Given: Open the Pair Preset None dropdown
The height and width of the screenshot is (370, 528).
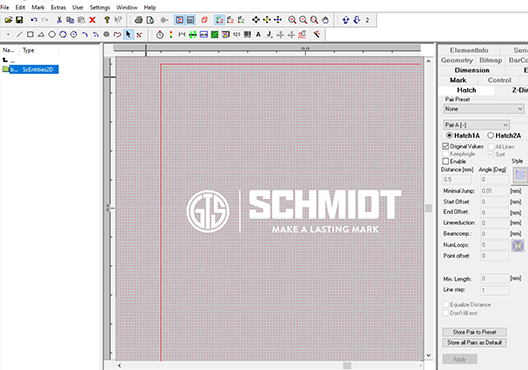Looking at the screenshot, I should [x=484, y=109].
